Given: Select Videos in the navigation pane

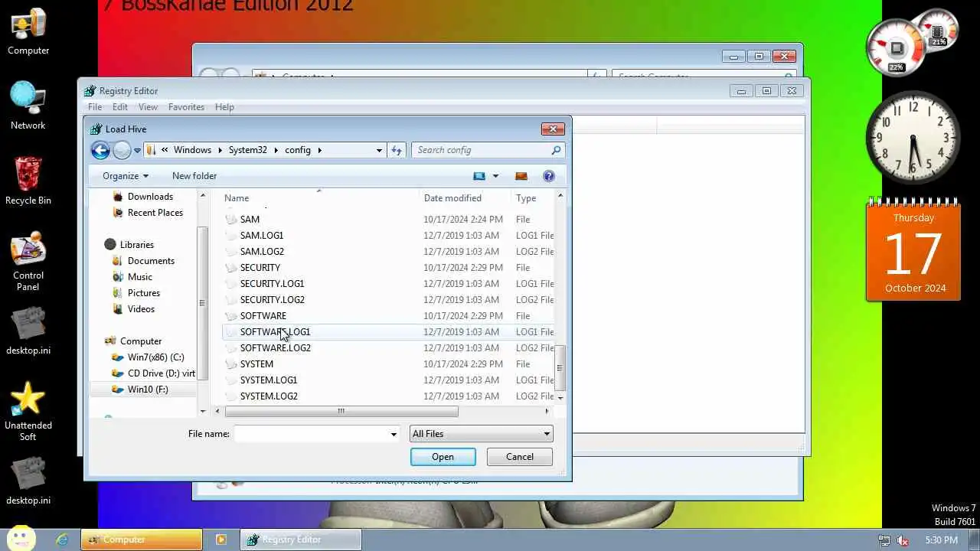Looking at the screenshot, I should tap(141, 309).
